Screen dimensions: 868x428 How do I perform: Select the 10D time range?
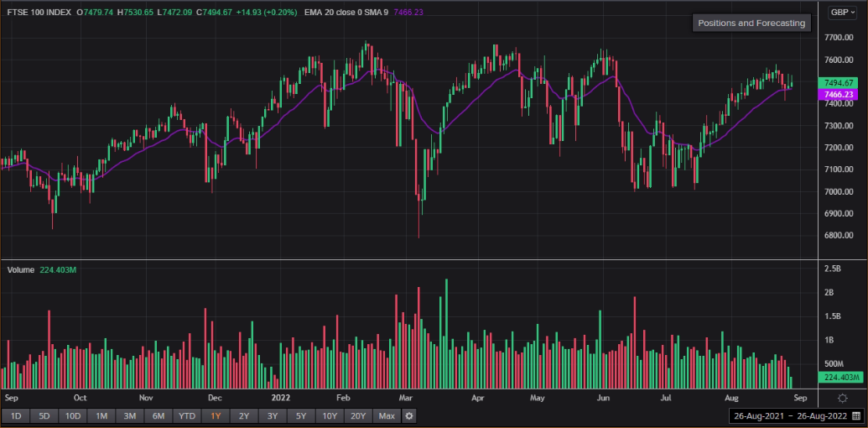point(73,415)
